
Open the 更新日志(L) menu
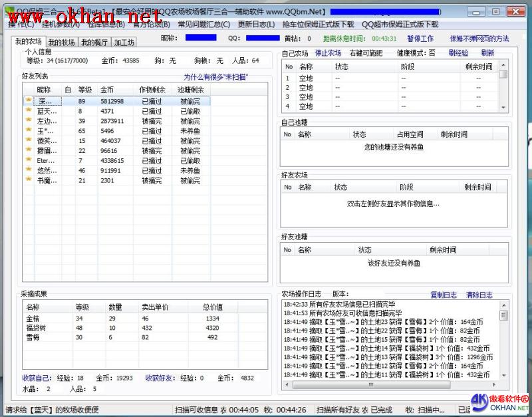(x=256, y=25)
